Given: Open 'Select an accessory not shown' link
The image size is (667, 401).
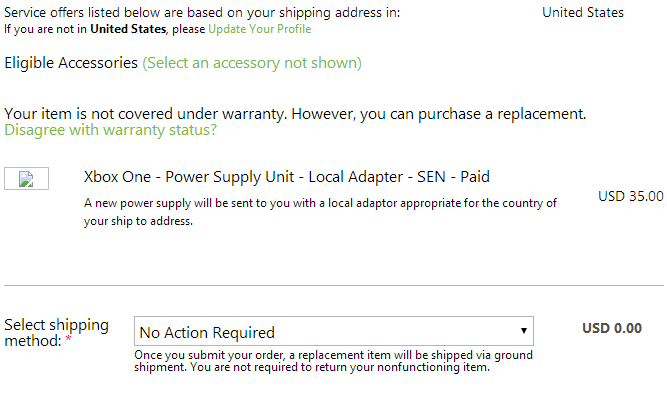Looking at the screenshot, I should tap(252, 63).
